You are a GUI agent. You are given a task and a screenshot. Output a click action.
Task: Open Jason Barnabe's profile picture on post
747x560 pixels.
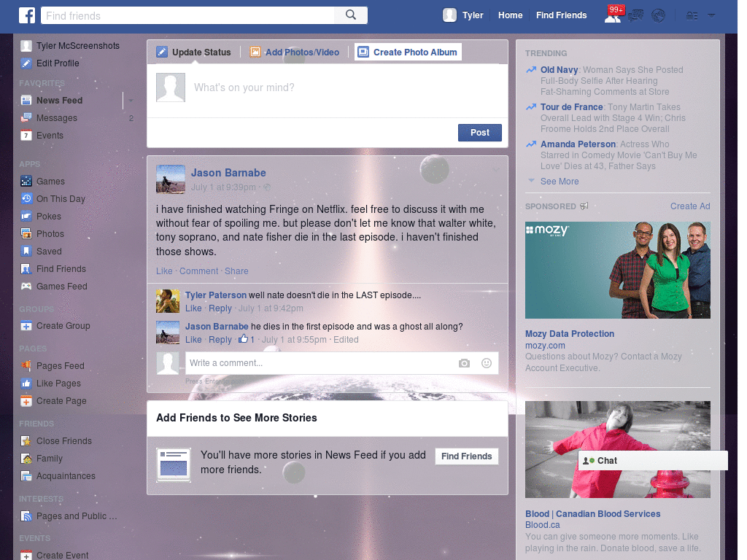[170, 179]
